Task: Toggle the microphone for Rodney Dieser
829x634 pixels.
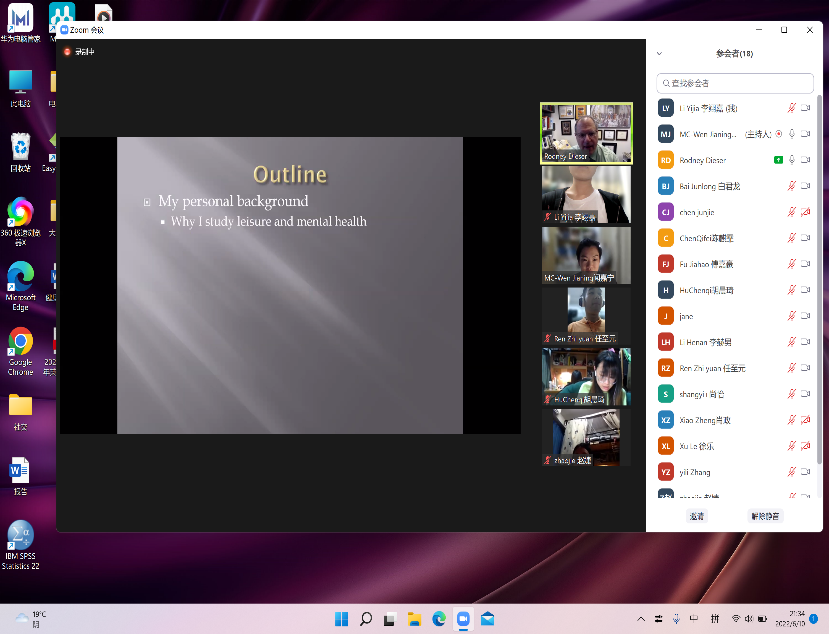Action: coord(792,160)
